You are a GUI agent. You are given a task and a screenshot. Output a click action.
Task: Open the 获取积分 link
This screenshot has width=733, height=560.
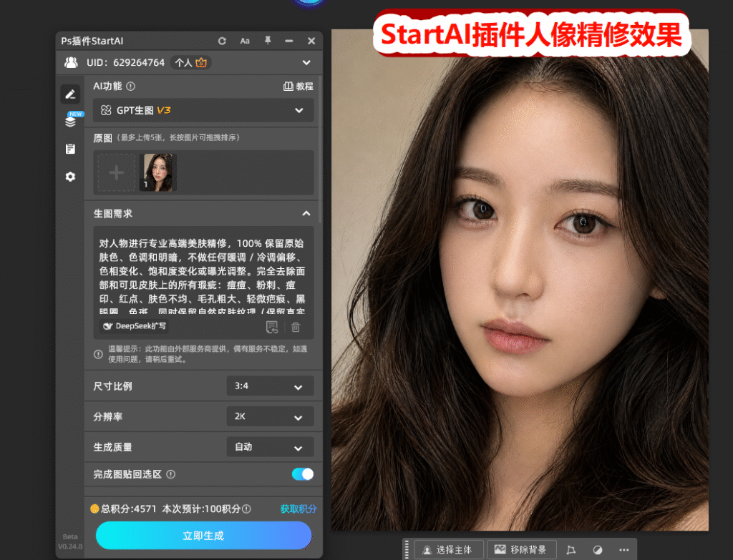coord(298,509)
